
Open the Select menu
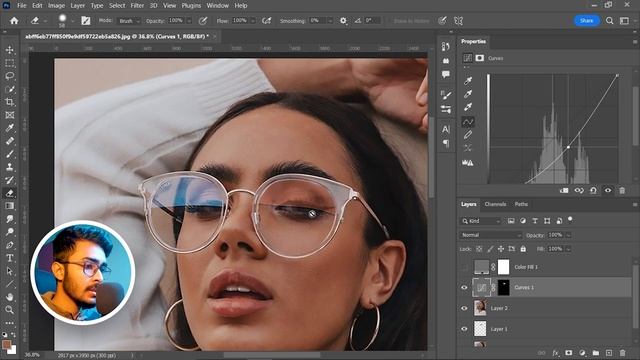[x=117, y=6]
